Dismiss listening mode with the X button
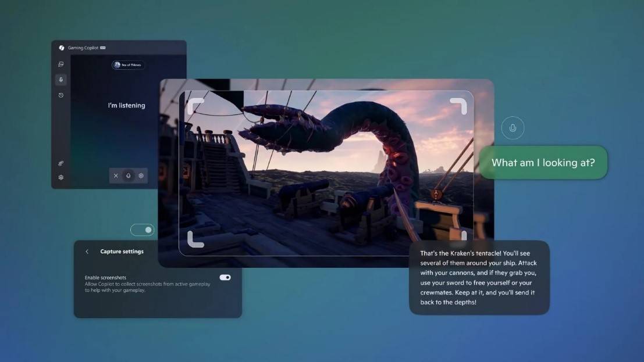Screen dimensions: 644x362 click(116, 175)
